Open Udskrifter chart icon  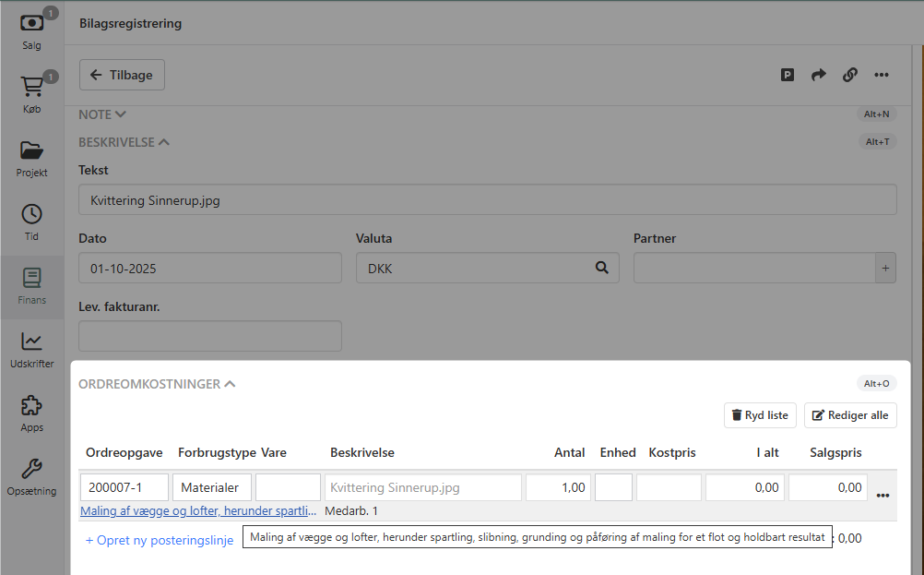(32, 349)
